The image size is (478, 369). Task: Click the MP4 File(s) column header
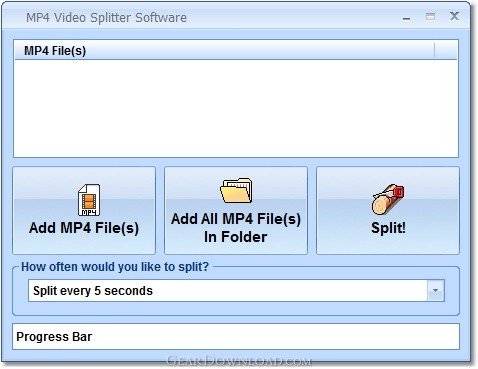click(x=225, y=51)
